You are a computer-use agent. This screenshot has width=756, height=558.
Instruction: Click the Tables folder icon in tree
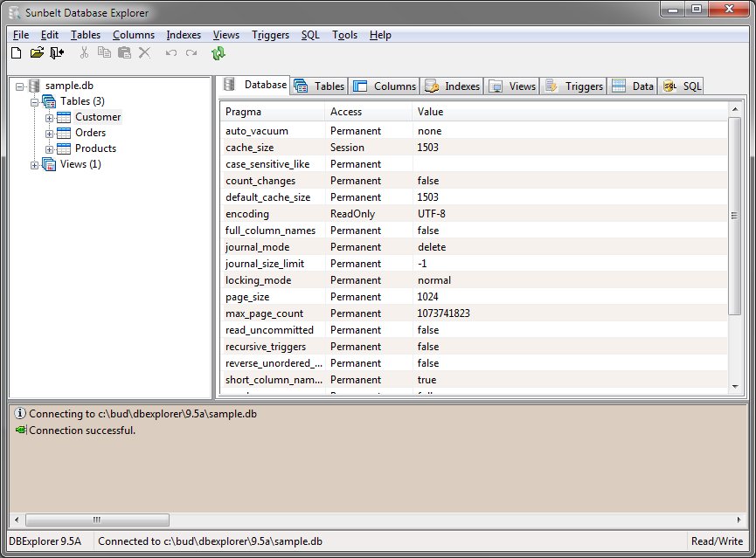click(49, 101)
